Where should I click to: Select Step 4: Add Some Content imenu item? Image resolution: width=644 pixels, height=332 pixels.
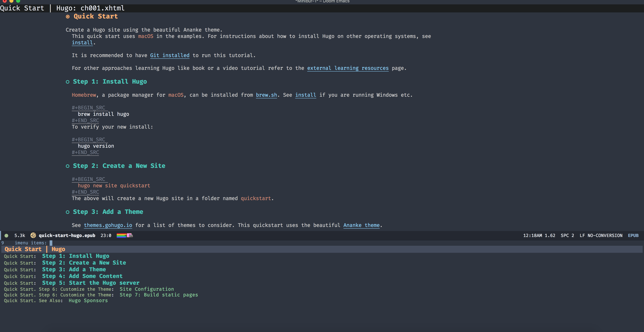tap(82, 276)
